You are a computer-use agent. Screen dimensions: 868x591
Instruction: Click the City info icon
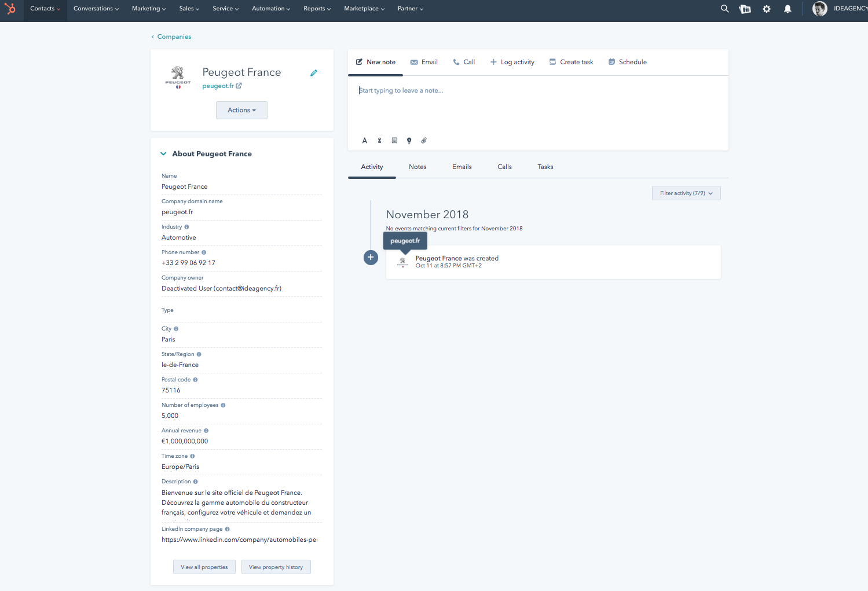coord(176,329)
